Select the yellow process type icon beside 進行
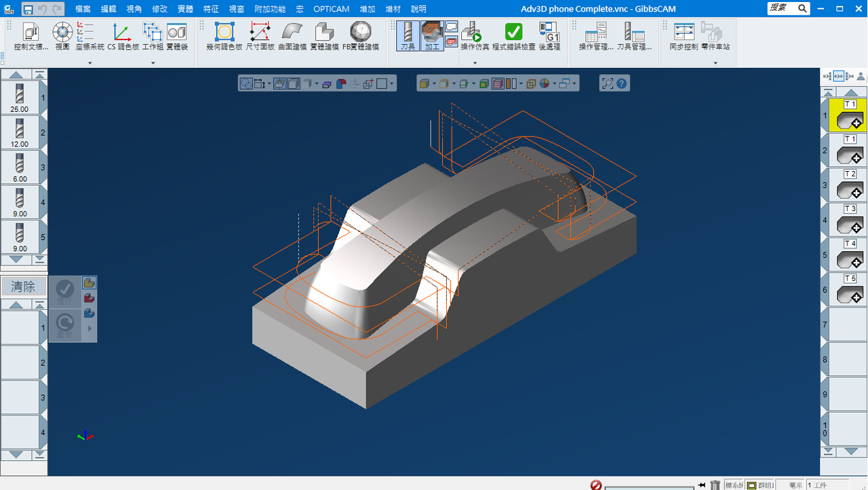The image size is (868, 490). [x=89, y=283]
